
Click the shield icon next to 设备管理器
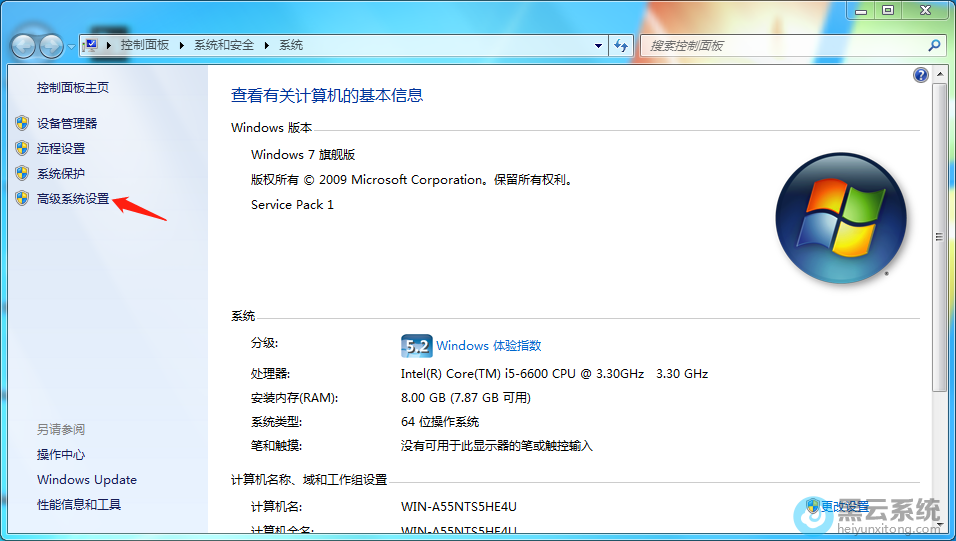pyautogui.click(x=22, y=123)
